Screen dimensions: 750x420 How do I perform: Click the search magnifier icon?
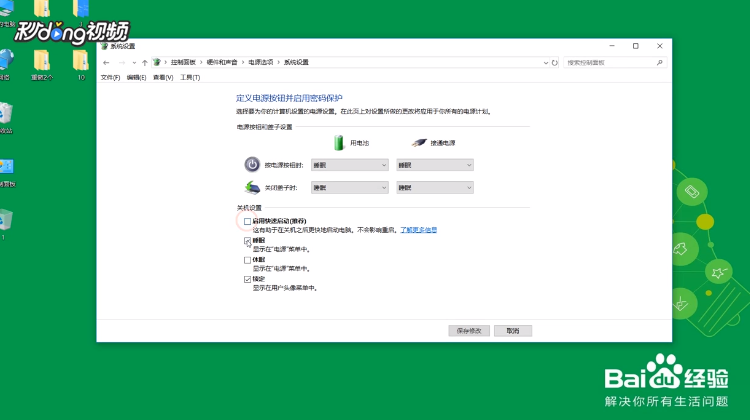pyautogui.click(x=660, y=63)
